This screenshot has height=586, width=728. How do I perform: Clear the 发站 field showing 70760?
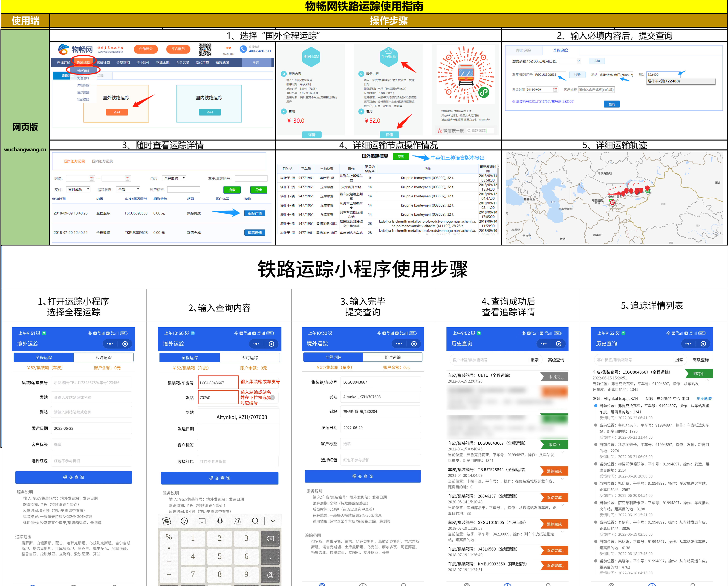pos(272,398)
